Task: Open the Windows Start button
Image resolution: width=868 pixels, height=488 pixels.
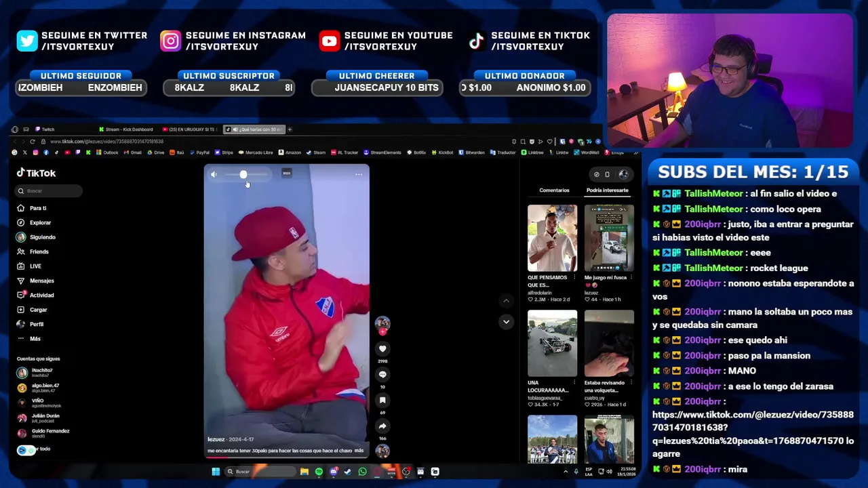Action: [216, 472]
